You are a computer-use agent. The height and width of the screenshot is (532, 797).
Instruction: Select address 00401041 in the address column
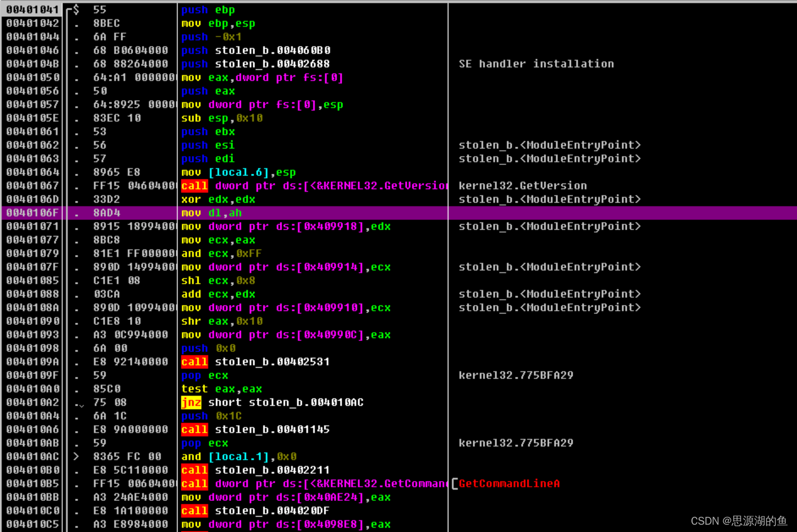point(33,10)
